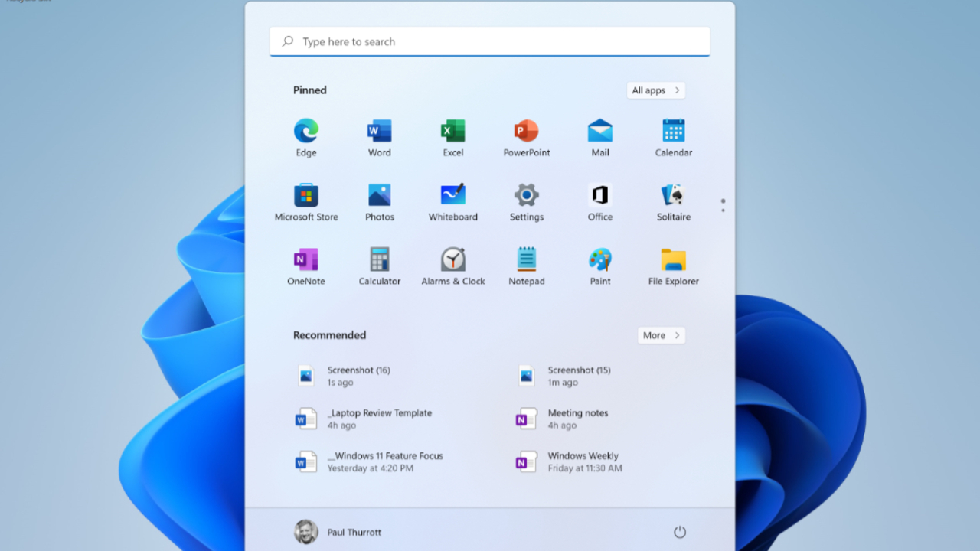Click the "Recommended" section heading

pos(330,335)
